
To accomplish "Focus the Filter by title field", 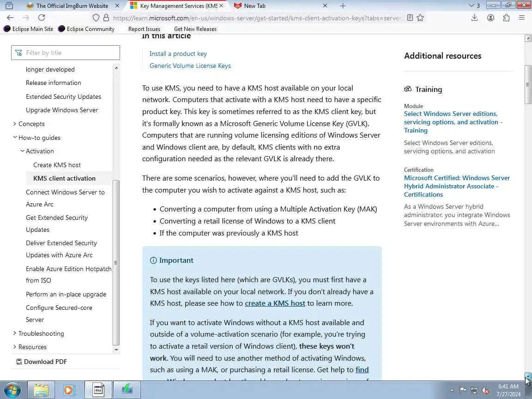I will [66, 53].
